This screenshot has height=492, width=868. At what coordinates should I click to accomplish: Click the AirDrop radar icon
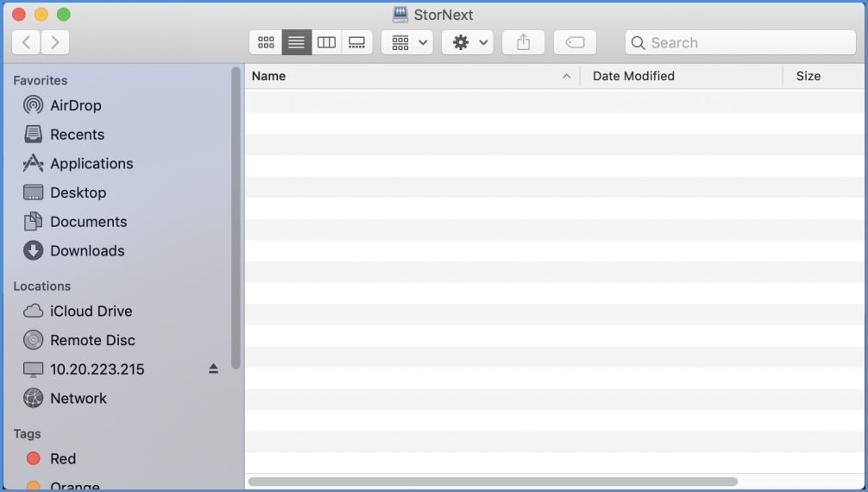pyautogui.click(x=33, y=104)
